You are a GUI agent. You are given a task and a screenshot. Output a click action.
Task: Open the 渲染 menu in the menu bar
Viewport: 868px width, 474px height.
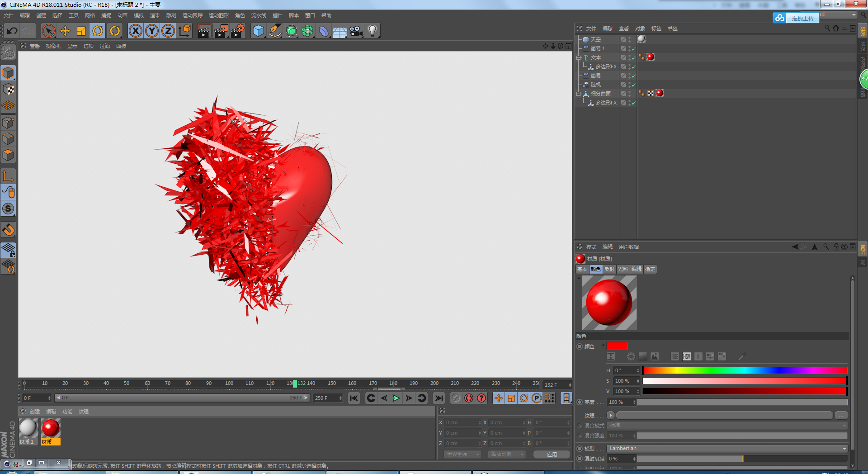[x=155, y=15]
